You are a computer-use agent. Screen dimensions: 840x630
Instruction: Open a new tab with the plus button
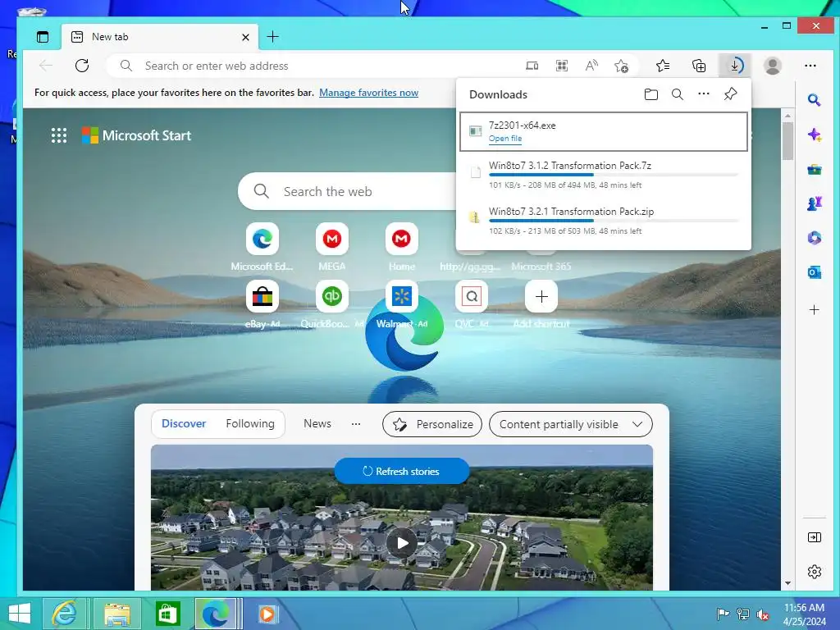(x=272, y=36)
